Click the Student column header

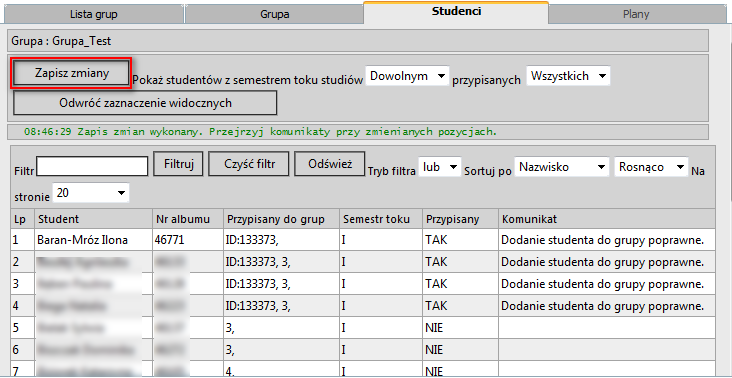tap(93, 219)
